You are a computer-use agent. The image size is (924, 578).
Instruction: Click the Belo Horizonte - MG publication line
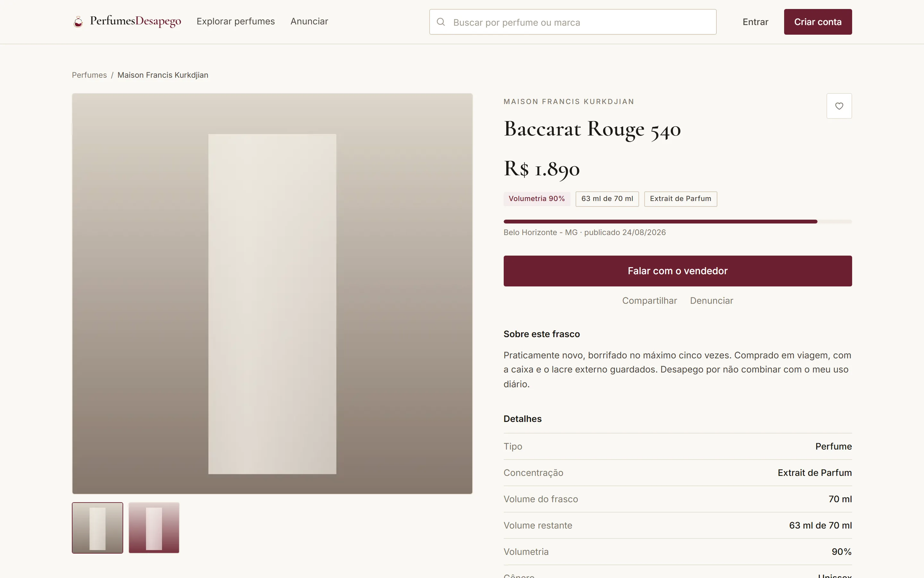[585, 232]
